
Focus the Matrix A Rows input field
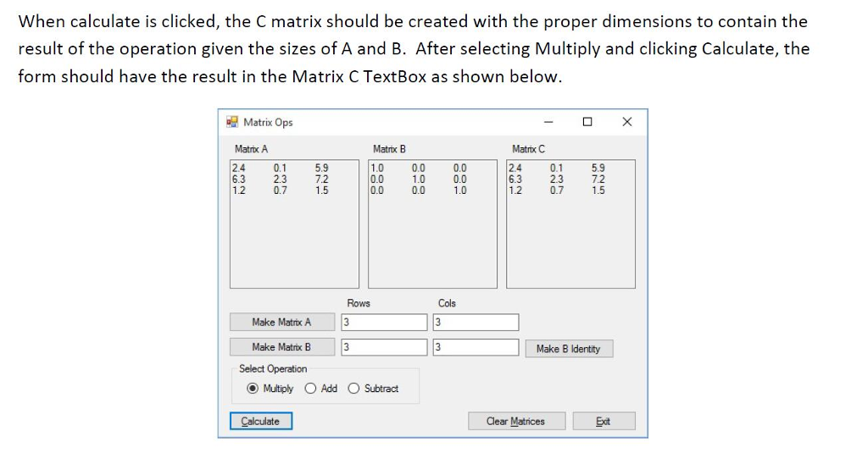point(384,322)
